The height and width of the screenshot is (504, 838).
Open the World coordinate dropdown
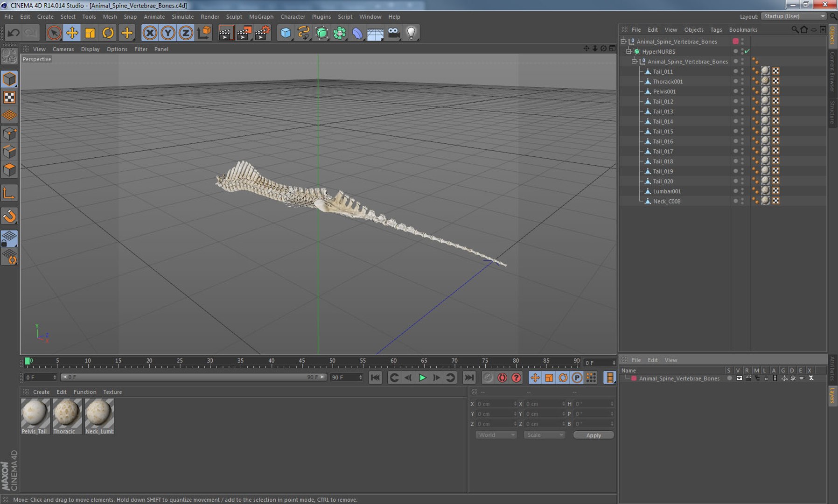(496, 435)
